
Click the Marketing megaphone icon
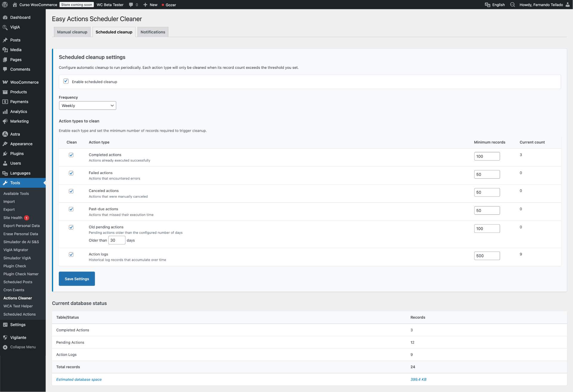[5, 121]
